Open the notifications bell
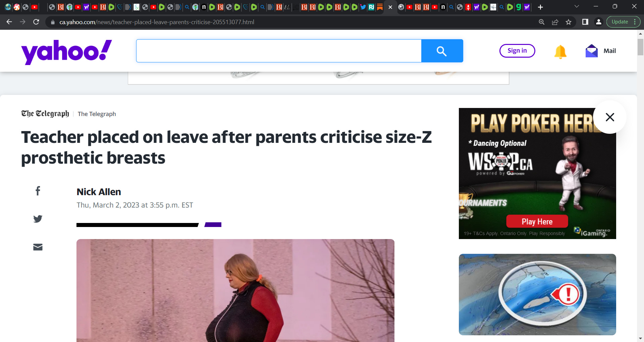Screen dimensions: 644x342 (560, 51)
